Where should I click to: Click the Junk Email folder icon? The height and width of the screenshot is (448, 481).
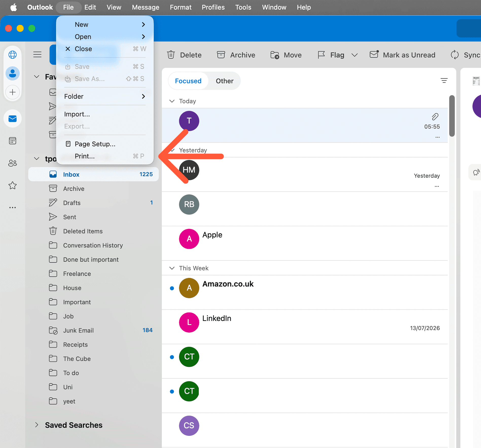[53, 330]
